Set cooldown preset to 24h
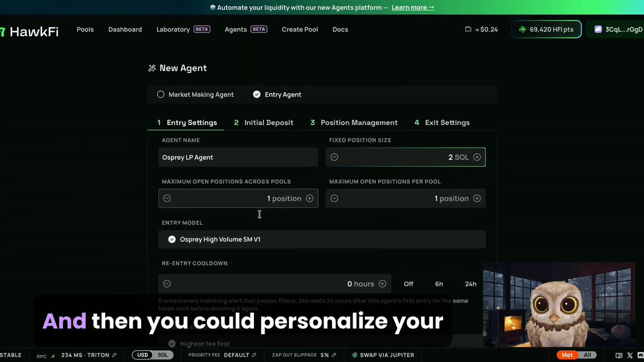The height and width of the screenshot is (362, 644). (x=471, y=284)
